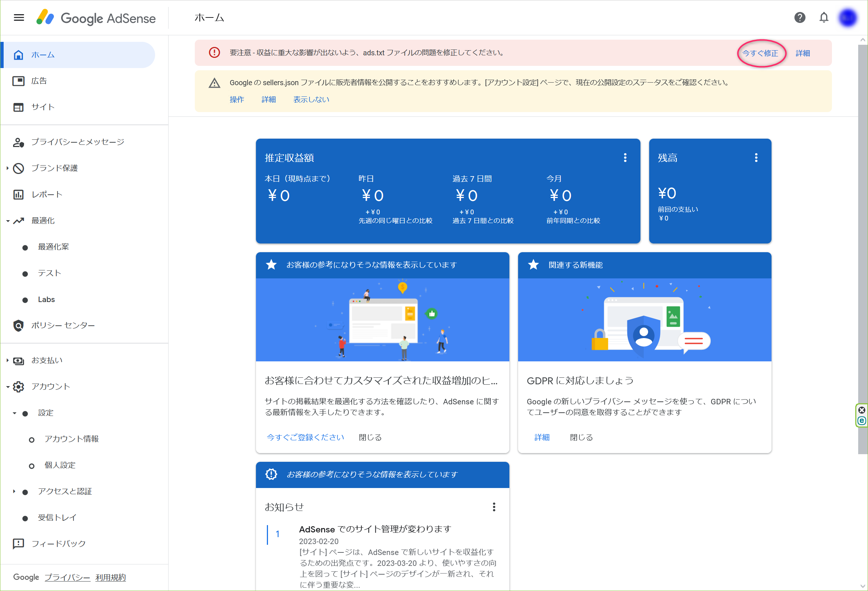
Task: Click the Google AdSense logo
Action: (96, 17)
